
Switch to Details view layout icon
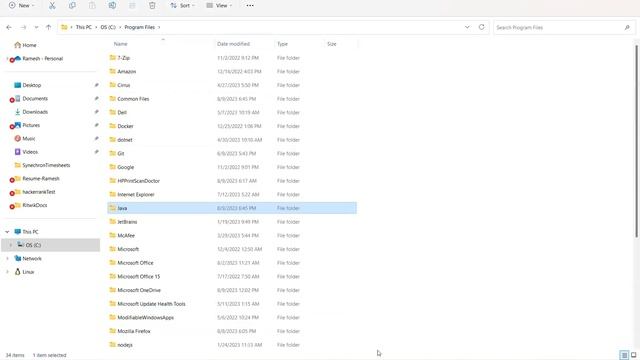(624, 355)
